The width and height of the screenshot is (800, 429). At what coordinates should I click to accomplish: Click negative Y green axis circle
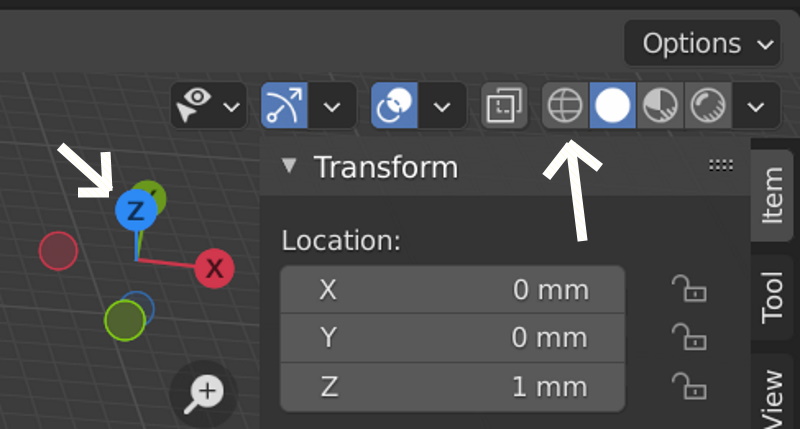tap(125, 320)
